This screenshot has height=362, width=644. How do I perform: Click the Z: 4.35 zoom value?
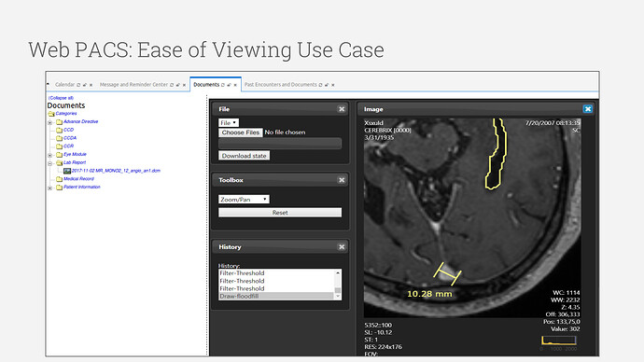570,307
